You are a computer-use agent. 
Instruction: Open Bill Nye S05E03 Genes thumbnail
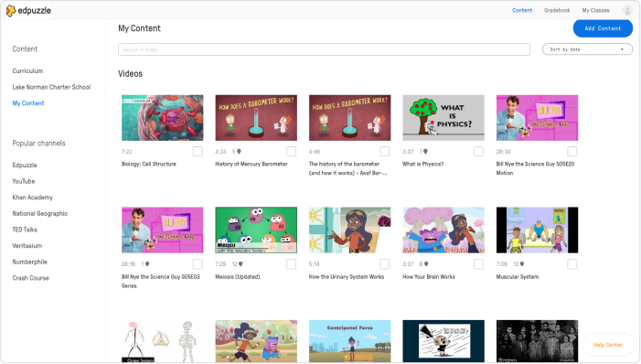point(162,230)
